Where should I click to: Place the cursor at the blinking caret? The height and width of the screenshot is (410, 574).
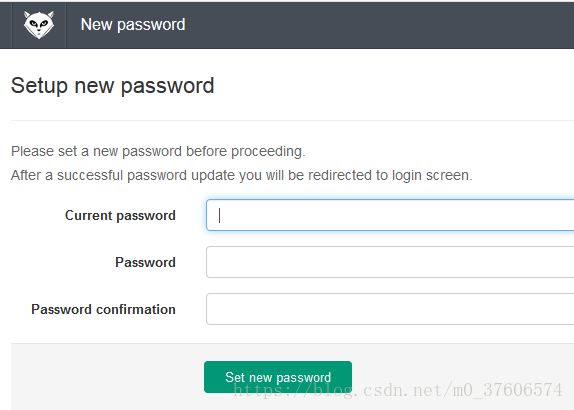pos(219,215)
